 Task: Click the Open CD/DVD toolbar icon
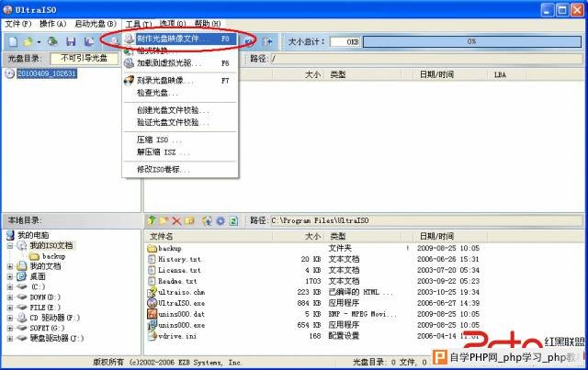tap(52, 41)
